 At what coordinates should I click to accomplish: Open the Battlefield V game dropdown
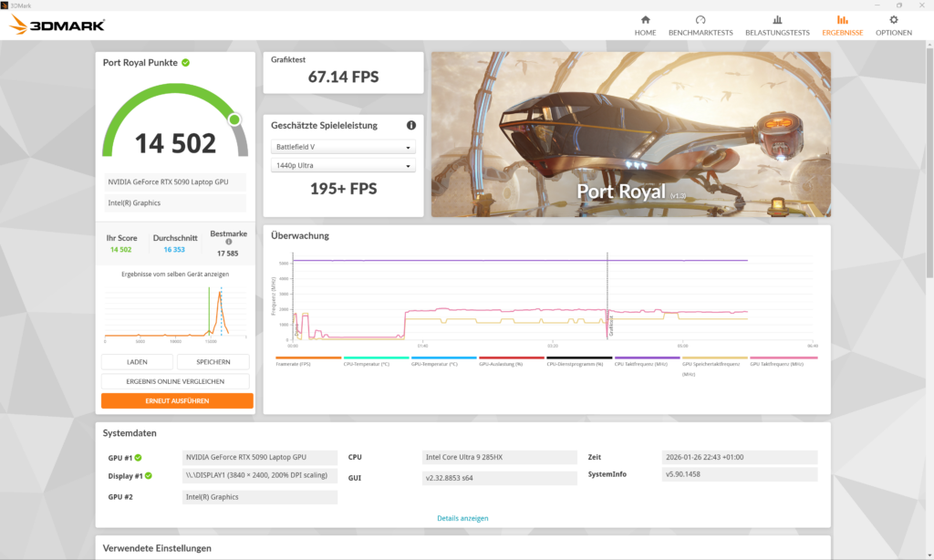pos(343,147)
